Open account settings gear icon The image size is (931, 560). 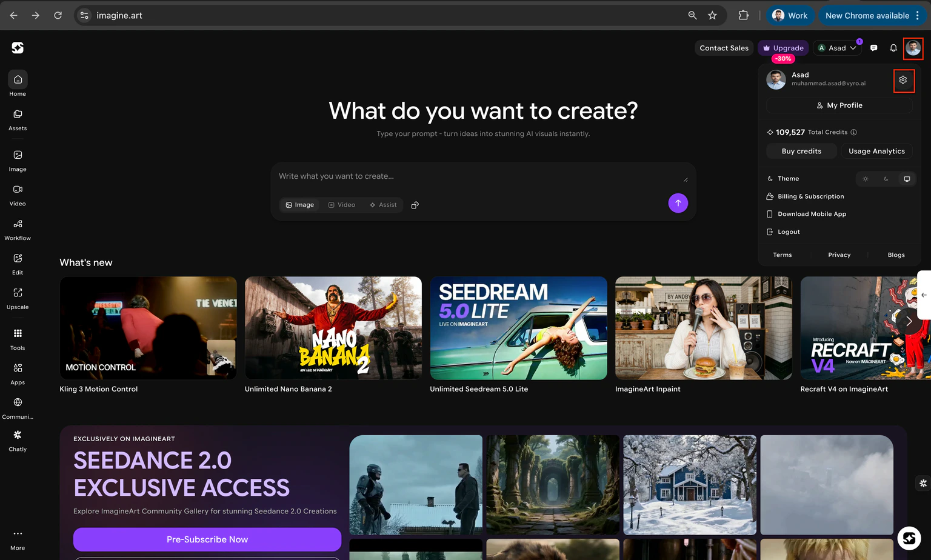point(903,80)
